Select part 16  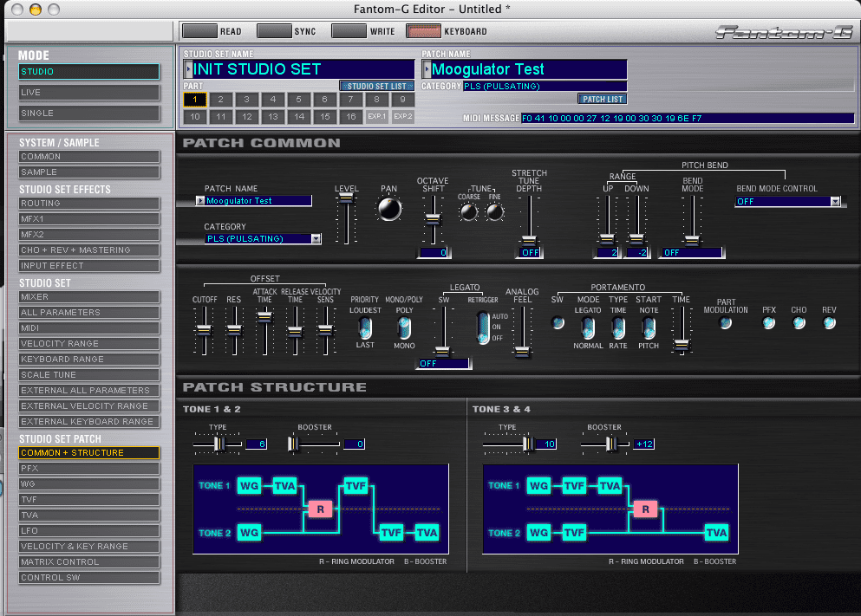pyautogui.click(x=351, y=116)
